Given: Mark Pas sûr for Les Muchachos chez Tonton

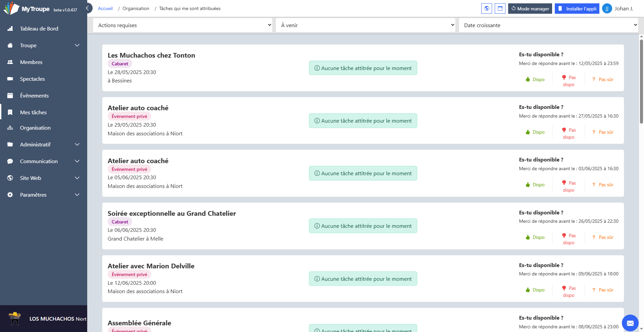Looking at the screenshot, I should 603,79.
